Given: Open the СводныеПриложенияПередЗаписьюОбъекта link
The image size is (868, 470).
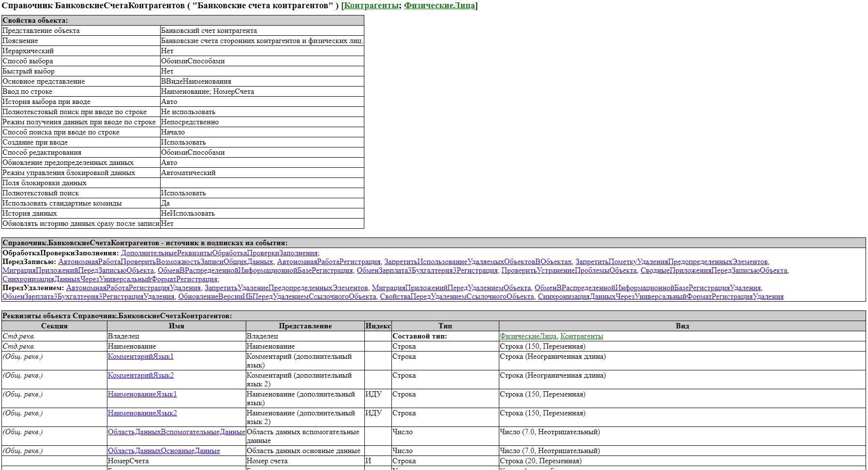Looking at the screenshot, I should click(714, 270).
